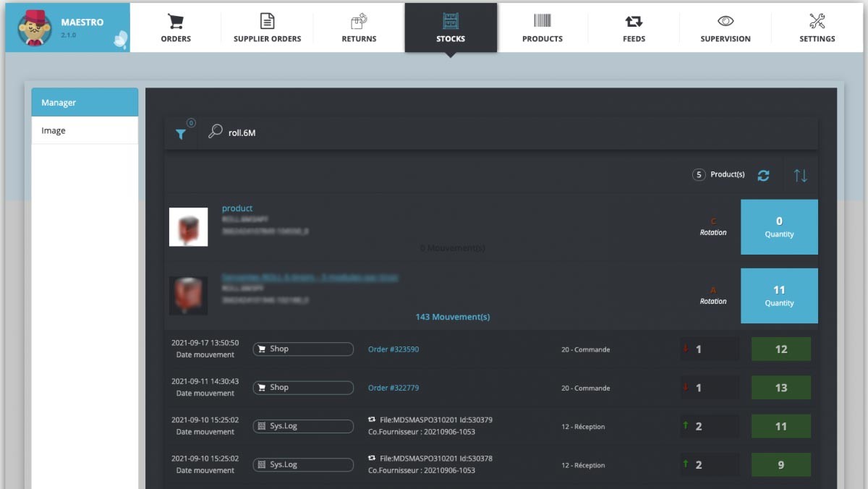Select the Image sidebar tab
Screen dimensions: 868x489
[85, 131]
